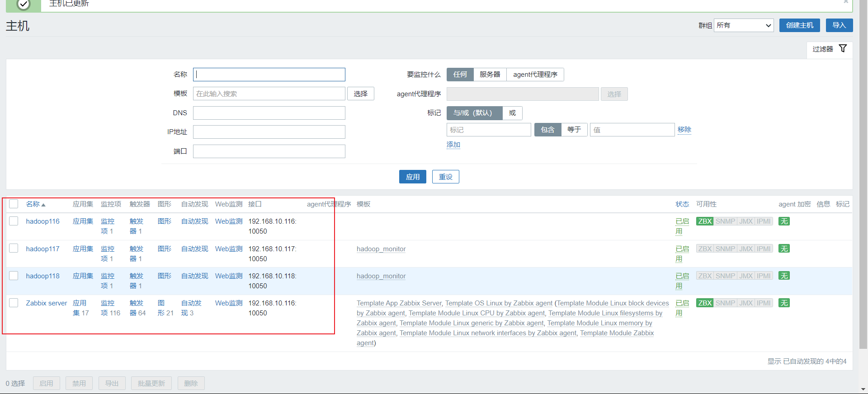
Task: Sort hosts by 名称 column
Action: 36,204
